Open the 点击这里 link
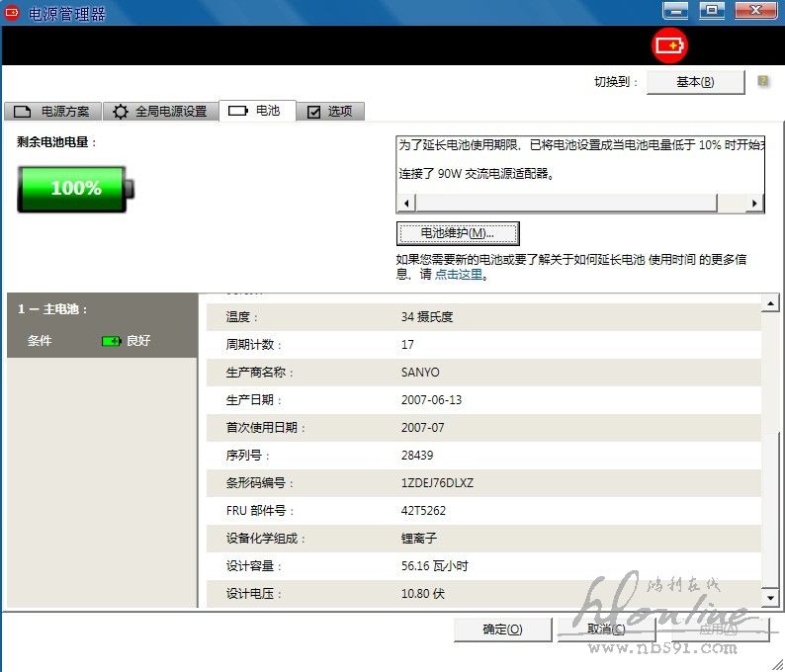Viewport: 785px width, 672px height. pos(459,275)
